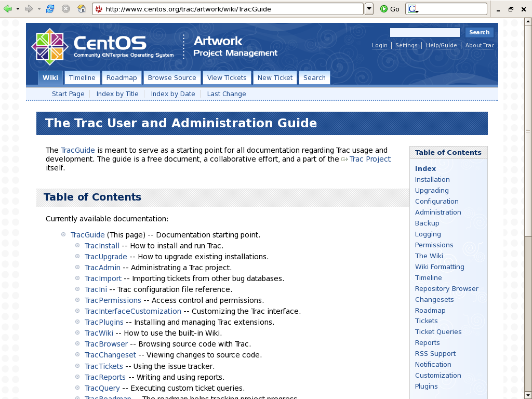Open the Last Change link

227,94
